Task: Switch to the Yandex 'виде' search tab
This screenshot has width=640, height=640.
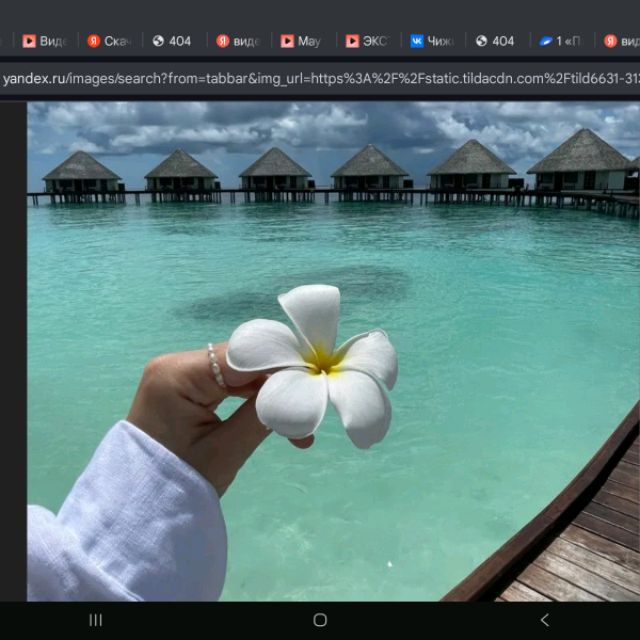Action: coord(239,41)
